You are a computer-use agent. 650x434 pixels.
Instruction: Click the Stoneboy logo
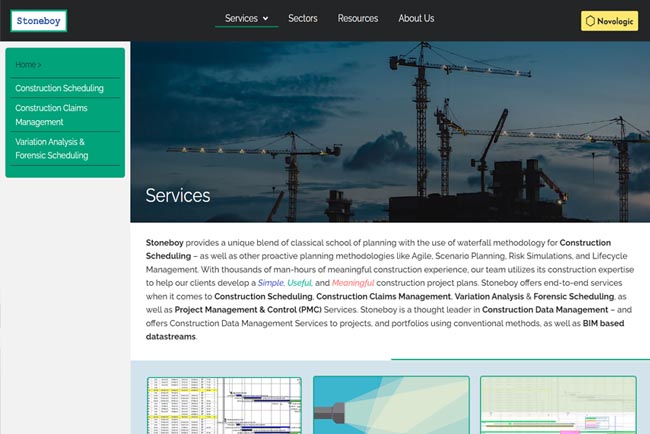(39, 21)
